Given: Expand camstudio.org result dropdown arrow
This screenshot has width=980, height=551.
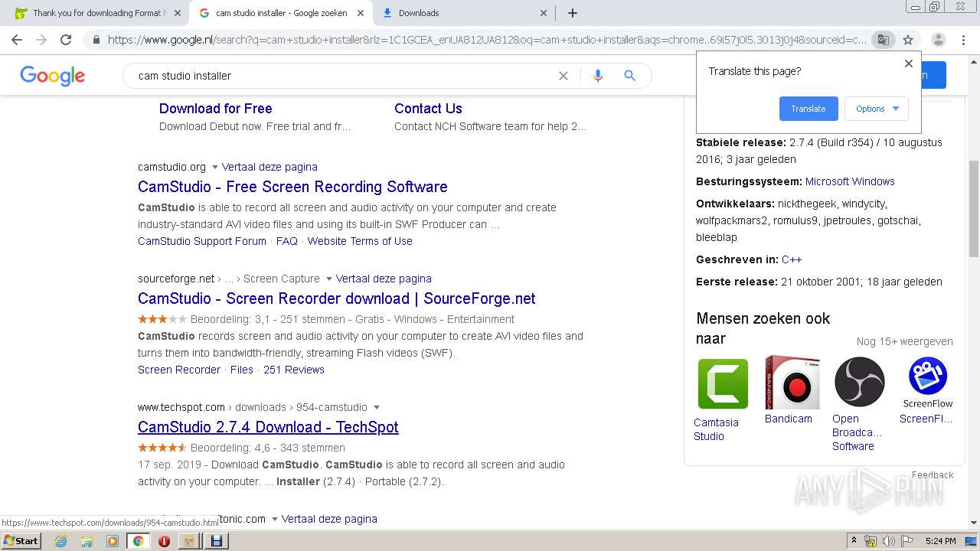Looking at the screenshot, I should coord(214,168).
